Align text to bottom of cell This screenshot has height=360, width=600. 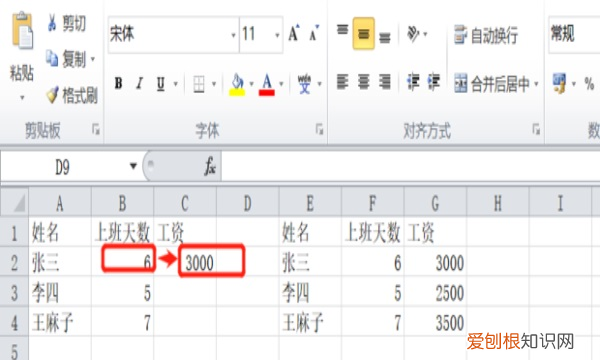pos(385,37)
